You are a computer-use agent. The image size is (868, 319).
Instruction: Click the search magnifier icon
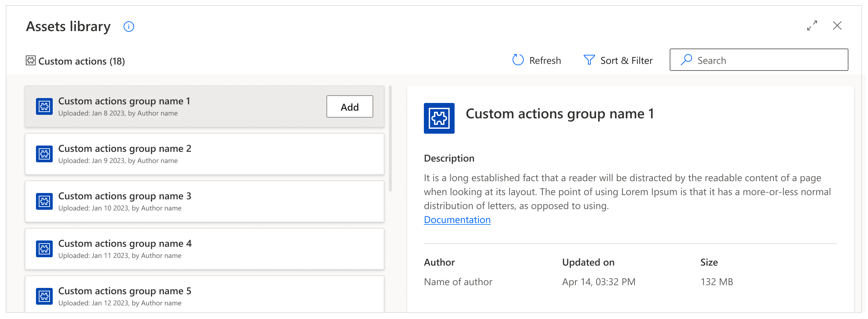point(686,60)
